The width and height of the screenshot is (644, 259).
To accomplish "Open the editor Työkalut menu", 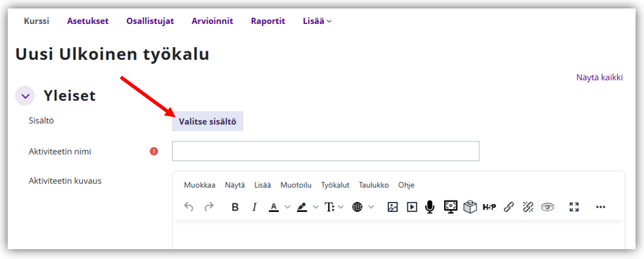I will [335, 185].
